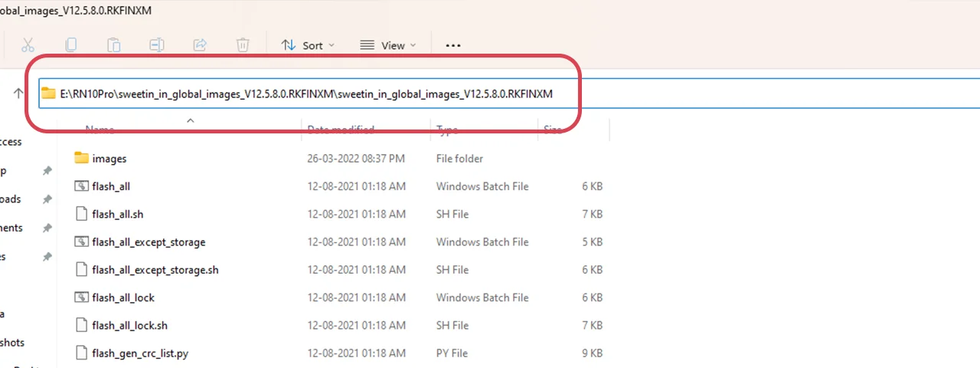Select the flash_all_lock.sh file icon
The width and height of the screenshot is (980, 368).
coord(82,325)
